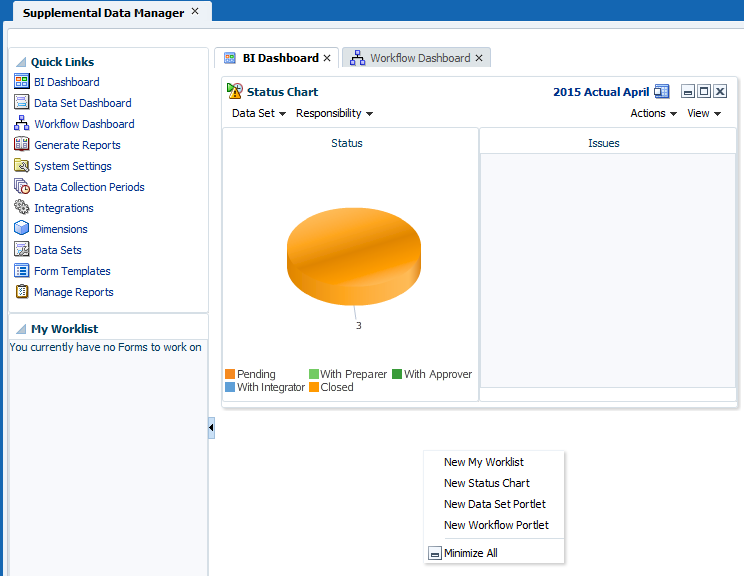Image resolution: width=744 pixels, height=576 pixels.
Task: Open the BI Dashboard link
Action: (66, 82)
